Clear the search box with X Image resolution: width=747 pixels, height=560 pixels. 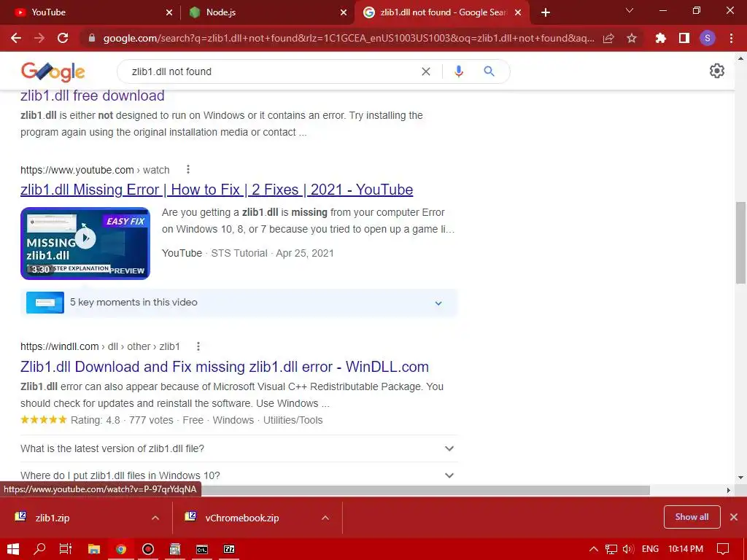coord(426,71)
